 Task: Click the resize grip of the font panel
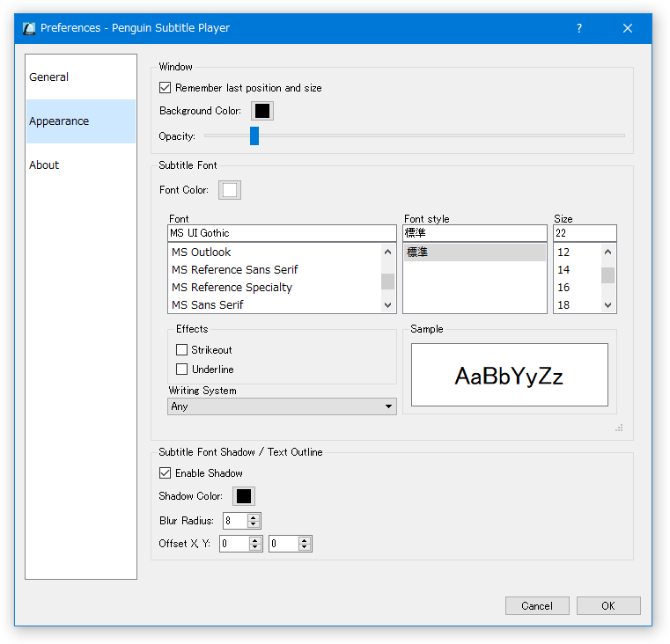619,428
